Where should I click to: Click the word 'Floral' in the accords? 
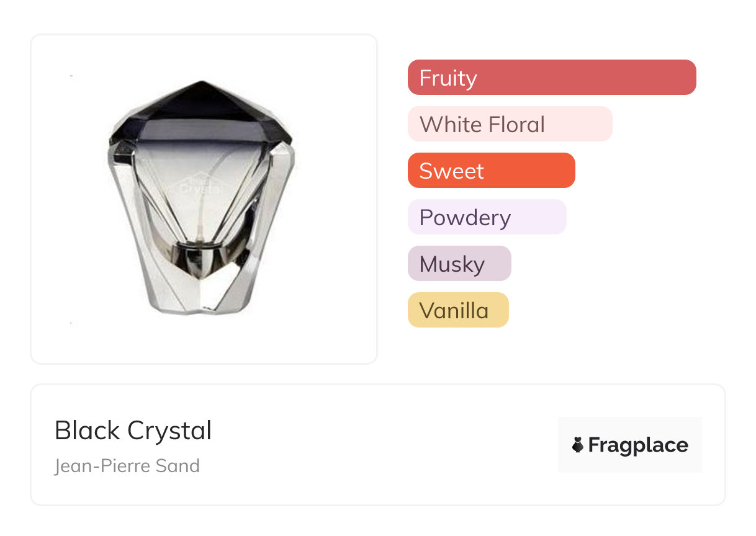coord(516,125)
